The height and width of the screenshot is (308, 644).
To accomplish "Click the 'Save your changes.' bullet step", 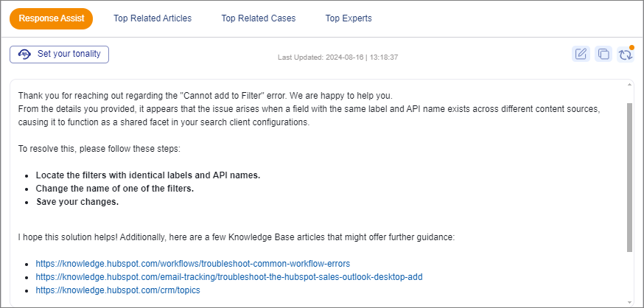I will (x=77, y=202).
